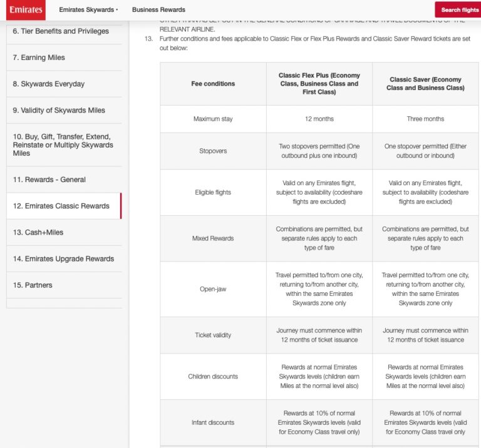Click the Classic Flex Plus column header
481x448 pixels.
click(x=319, y=84)
